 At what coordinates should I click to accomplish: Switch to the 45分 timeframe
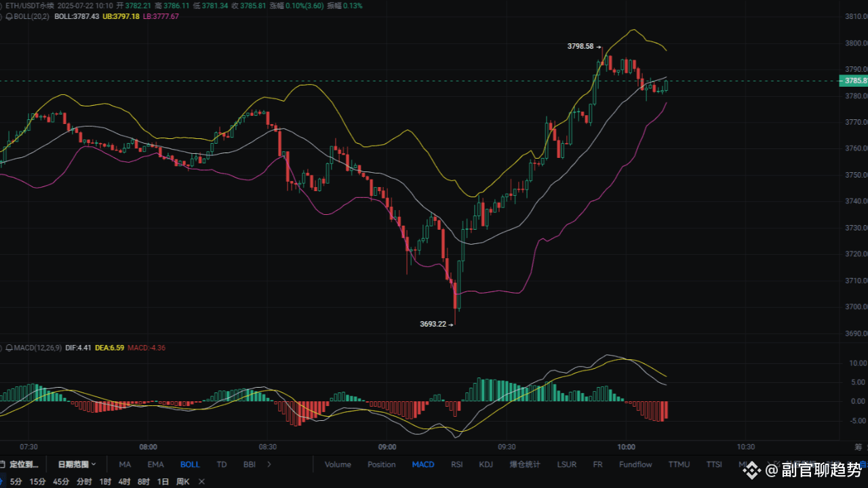61,481
